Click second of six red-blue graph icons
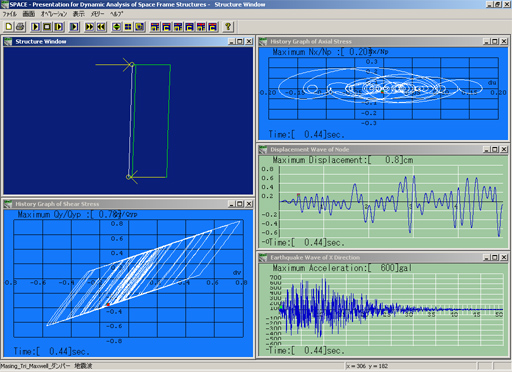The height and width of the screenshot is (372, 512). click(166, 27)
